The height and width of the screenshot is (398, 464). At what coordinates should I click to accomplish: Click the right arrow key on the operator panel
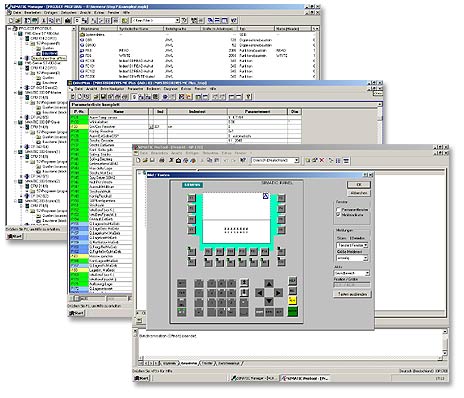[278, 293]
